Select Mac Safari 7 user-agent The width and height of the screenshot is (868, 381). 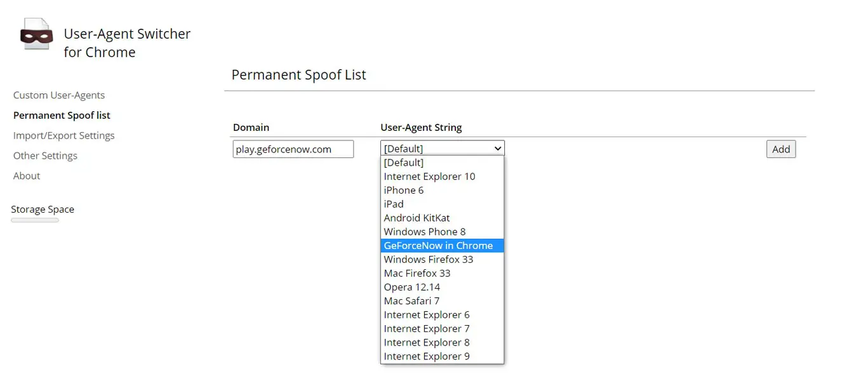point(443,301)
